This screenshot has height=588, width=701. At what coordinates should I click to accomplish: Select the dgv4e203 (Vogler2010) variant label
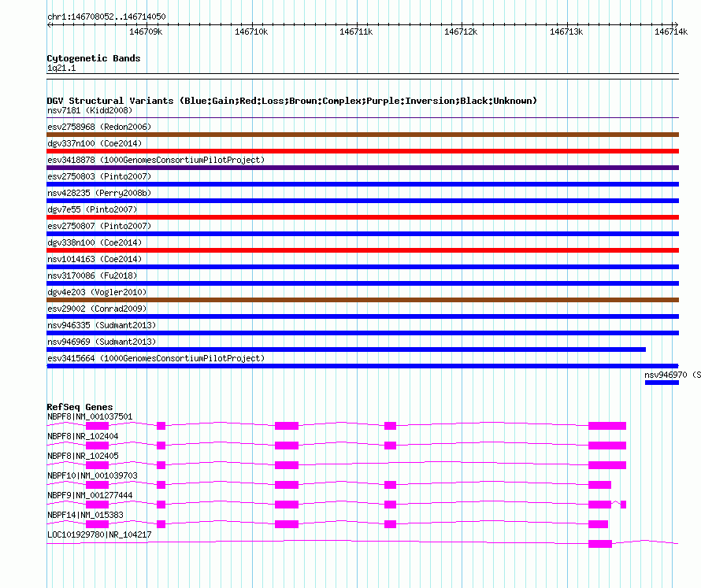(97, 292)
